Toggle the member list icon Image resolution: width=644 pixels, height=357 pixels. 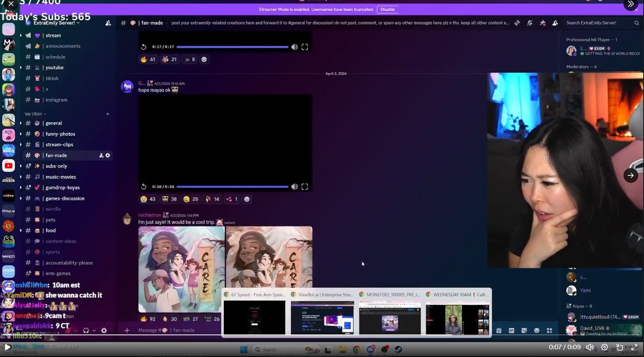[555, 23]
